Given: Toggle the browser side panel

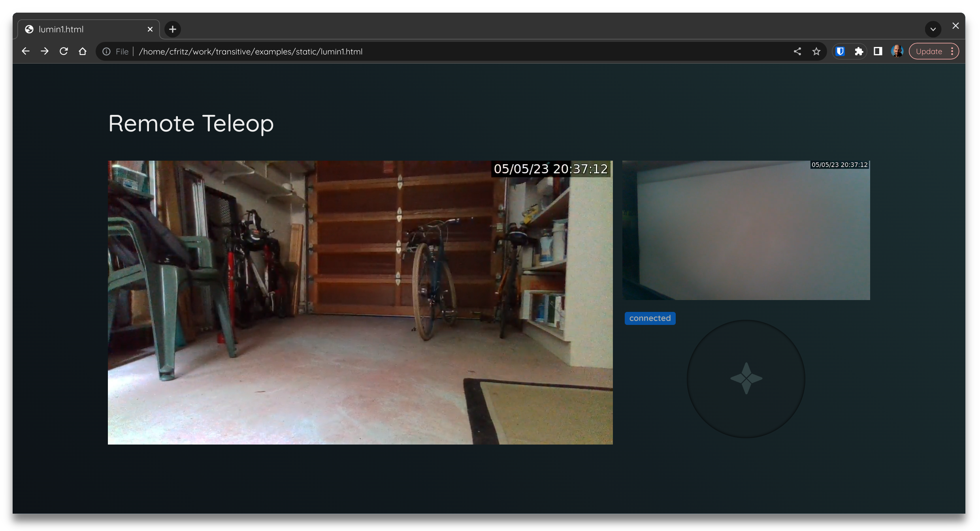Looking at the screenshot, I should click(x=878, y=51).
